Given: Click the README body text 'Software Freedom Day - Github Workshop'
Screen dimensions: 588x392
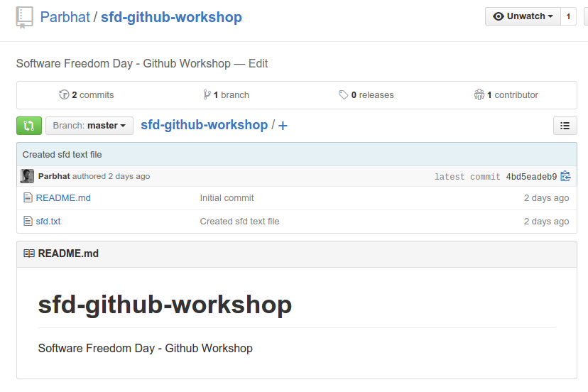Looking at the screenshot, I should pyautogui.click(x=145, y=348).
